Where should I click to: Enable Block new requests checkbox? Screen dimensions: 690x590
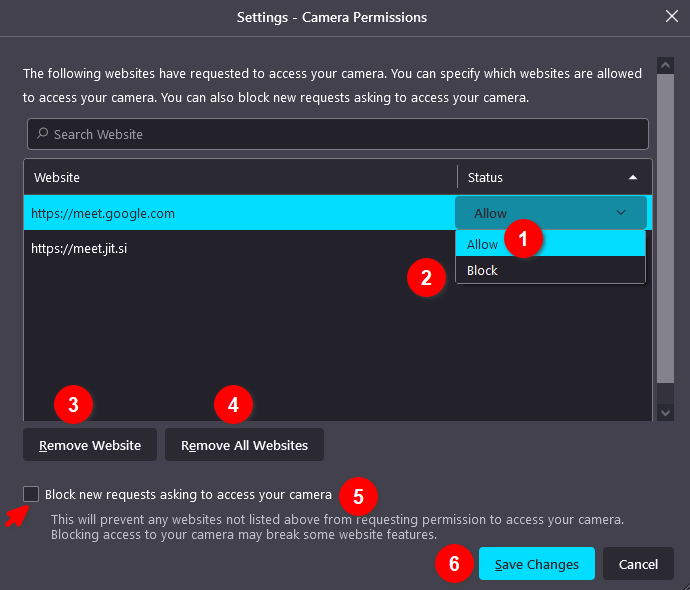coord(31,494)
